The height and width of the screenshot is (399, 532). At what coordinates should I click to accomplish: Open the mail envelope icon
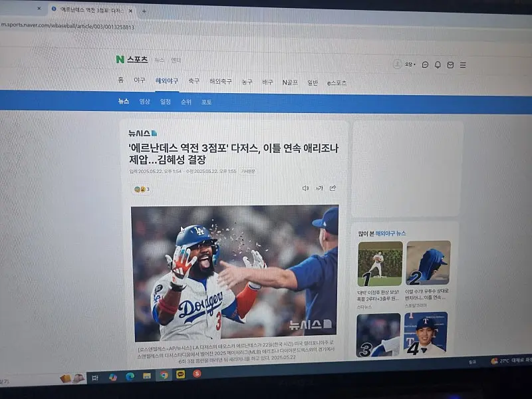[x=450, y=65]
